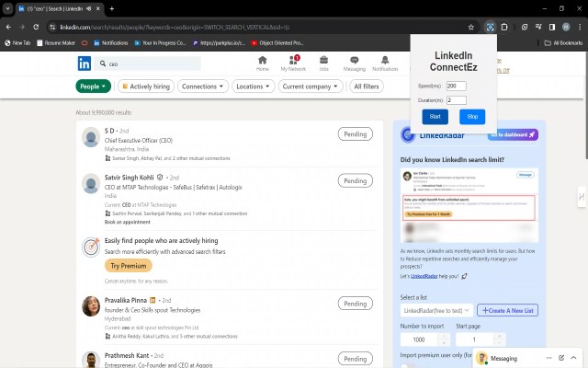Open the Select a list dropdown
The height and width of the screenshot is (368, 588).
coord(436,310)
